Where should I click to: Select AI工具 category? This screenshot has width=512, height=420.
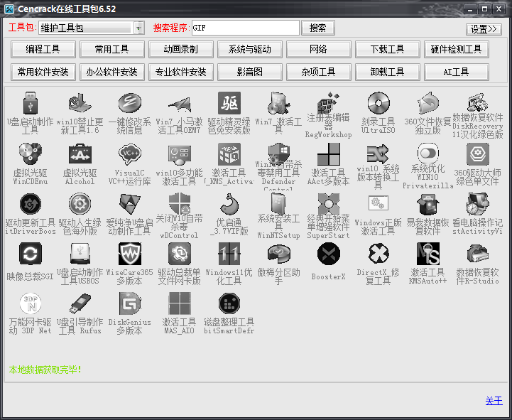(x=457, y=72)
